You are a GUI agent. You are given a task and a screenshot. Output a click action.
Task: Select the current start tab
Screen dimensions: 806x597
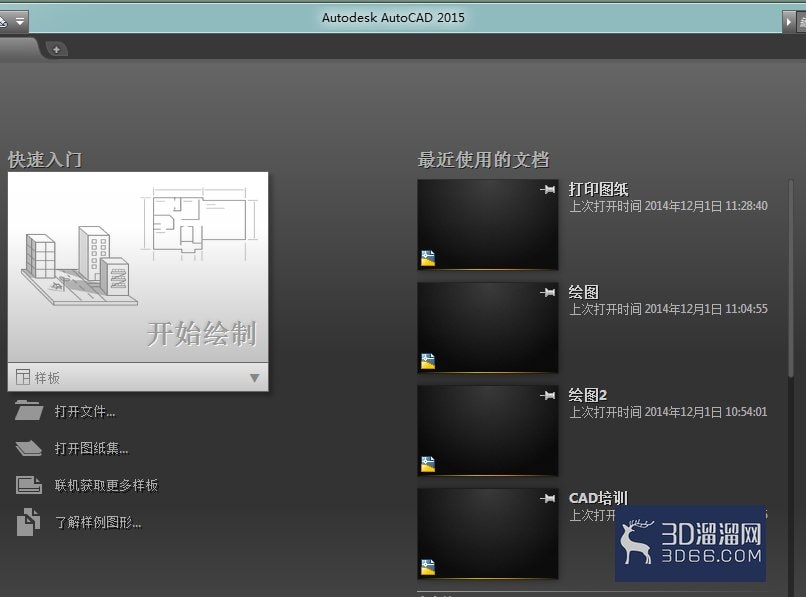pyautogui.click(x=19, y=49)
